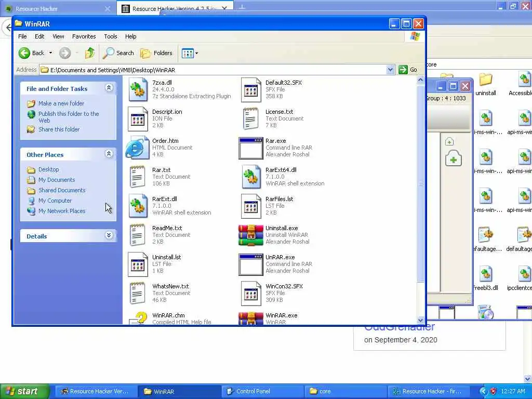Screen dimensions: 532x399
Task: Open the Back history dropdown arrow
Action: click(x=50, y=53)
